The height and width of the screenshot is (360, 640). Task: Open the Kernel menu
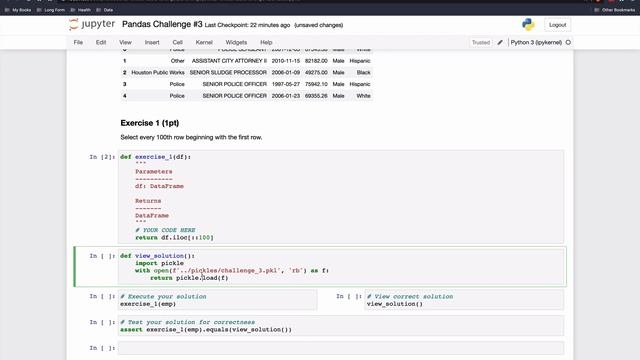point(204,42)
